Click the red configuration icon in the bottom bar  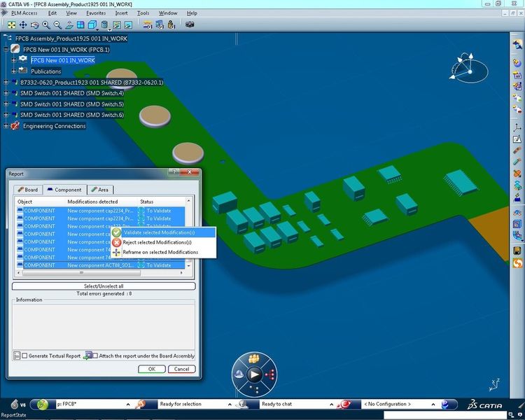click(x=345, y=405)
